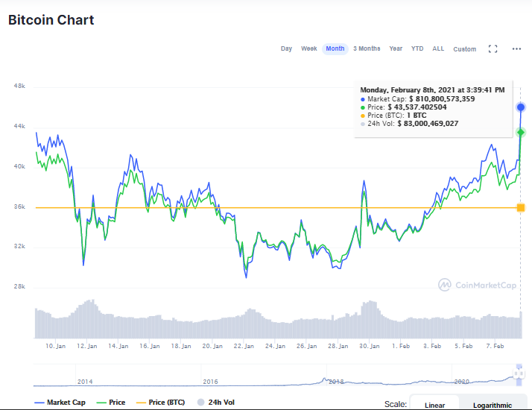This screenshot has width=532, height=410.
Task: Click the '36k' y-axis label
Action: coord(19,206)
